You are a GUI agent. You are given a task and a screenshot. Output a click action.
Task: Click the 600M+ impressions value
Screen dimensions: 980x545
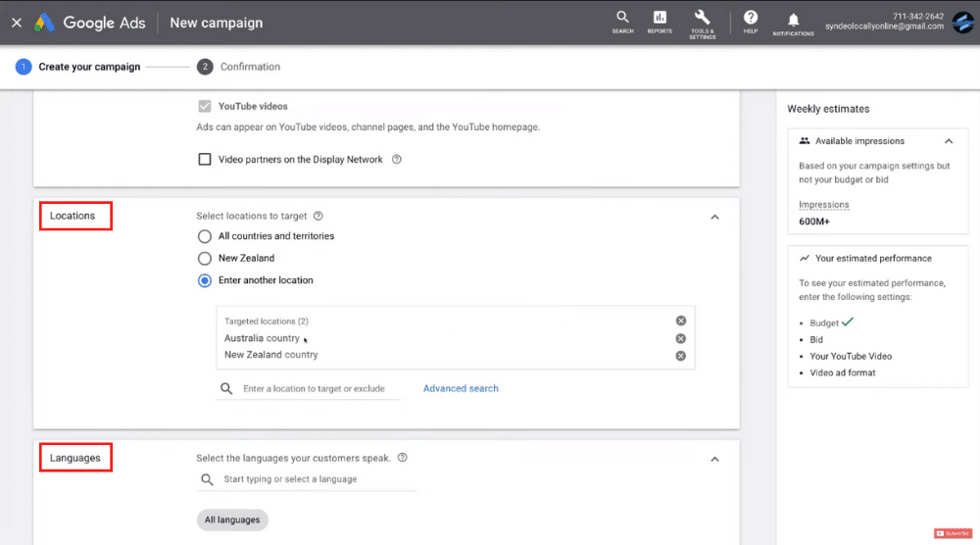pos(813,222)
